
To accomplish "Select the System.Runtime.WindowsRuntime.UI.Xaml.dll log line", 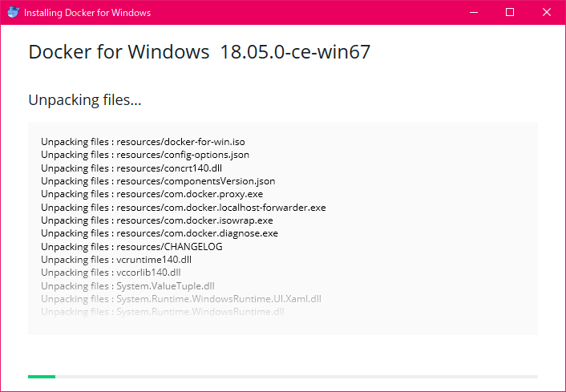I will point(181,299).
